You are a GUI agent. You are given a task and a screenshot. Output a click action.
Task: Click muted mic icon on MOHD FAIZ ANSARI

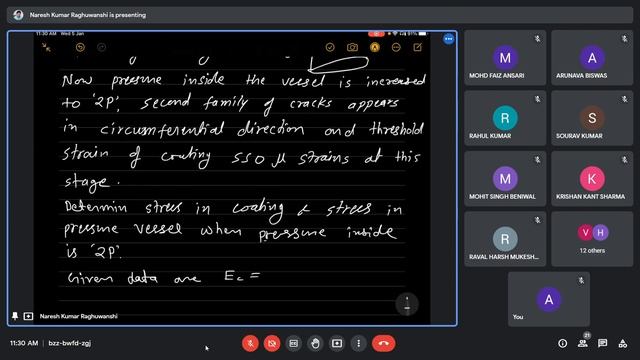click(538, 39)
